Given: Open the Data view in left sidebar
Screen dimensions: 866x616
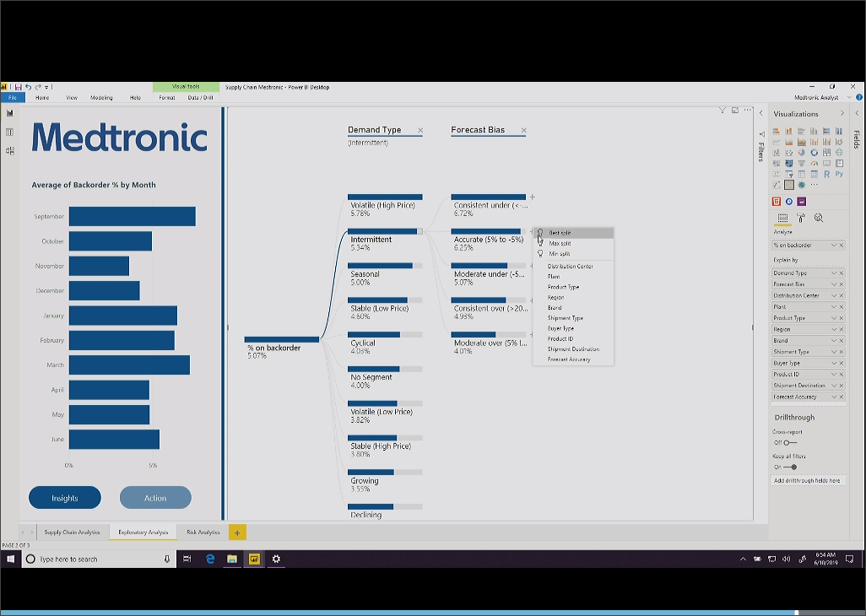Looking at the screenshot, I should (x=9, y=132).
